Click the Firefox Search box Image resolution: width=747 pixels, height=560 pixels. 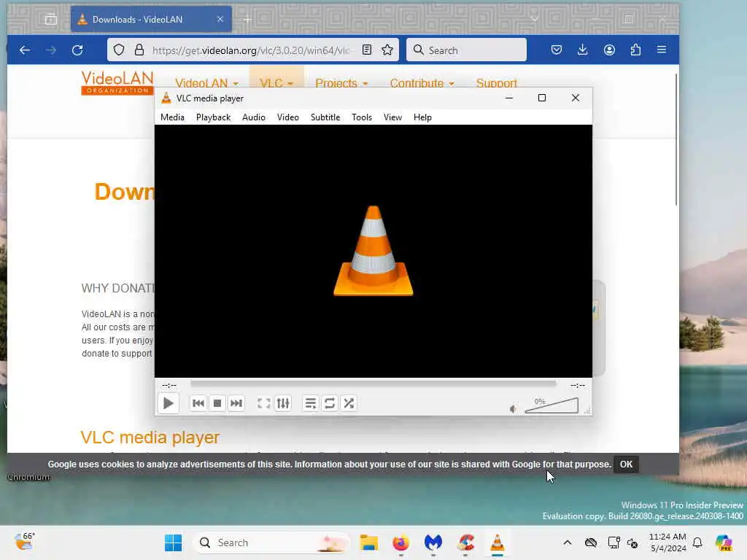pos(466,50)
